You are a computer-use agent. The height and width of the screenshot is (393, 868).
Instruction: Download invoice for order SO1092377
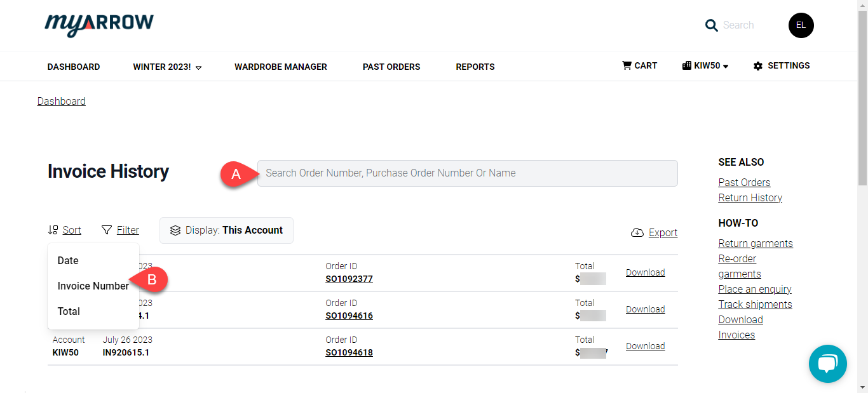[x=645, y=272]
